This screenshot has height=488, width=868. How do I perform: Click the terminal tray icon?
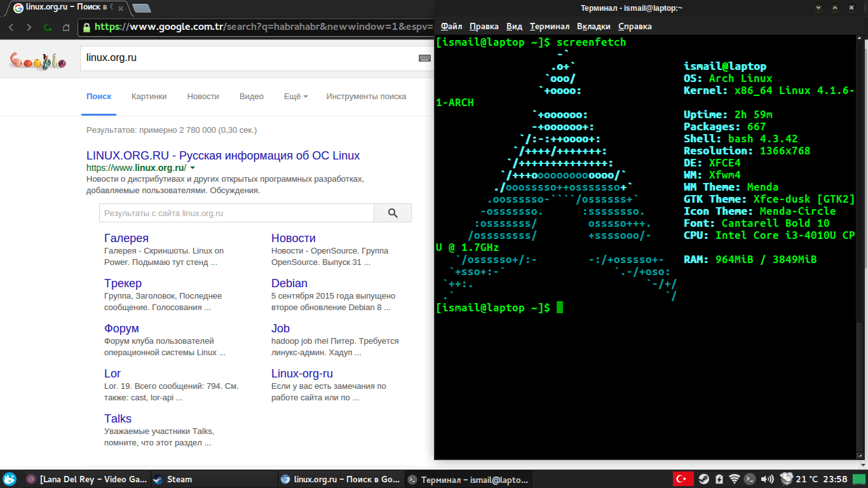[x=750, y=479]
